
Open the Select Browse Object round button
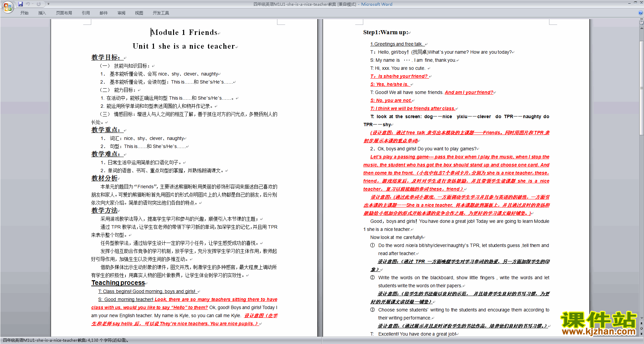[642, 329]
